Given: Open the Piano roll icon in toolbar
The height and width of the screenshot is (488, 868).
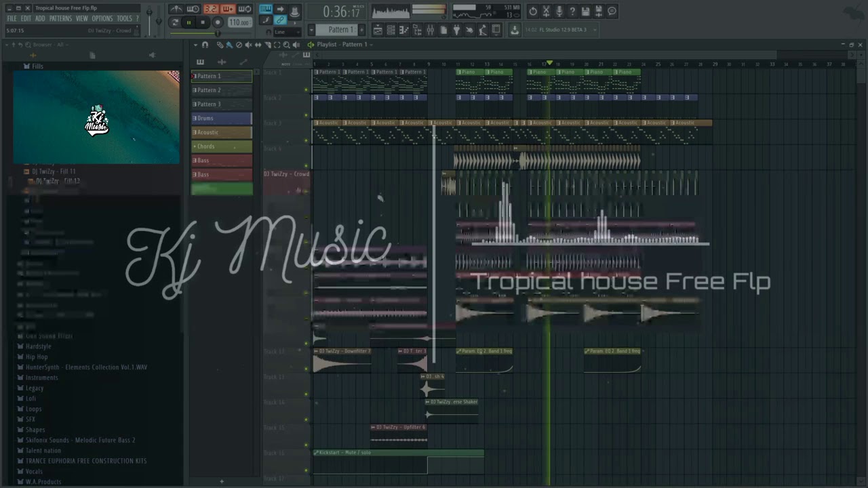Looking at the screenshot, I should click(404, 29).
